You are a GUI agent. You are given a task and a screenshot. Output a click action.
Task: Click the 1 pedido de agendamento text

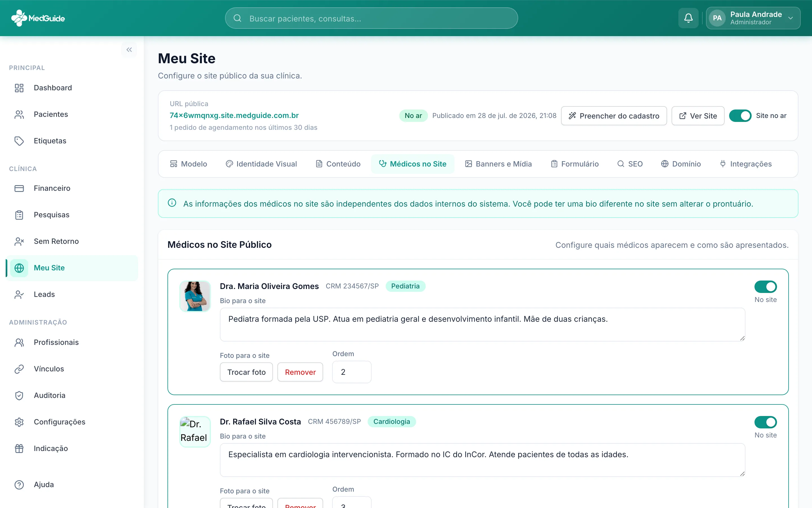(243, 128)
